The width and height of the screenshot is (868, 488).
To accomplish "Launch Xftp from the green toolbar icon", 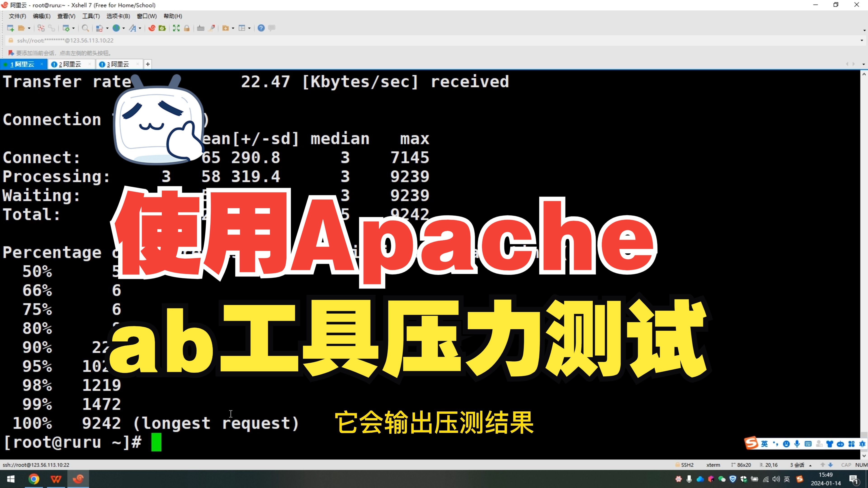I will (163, 28).
